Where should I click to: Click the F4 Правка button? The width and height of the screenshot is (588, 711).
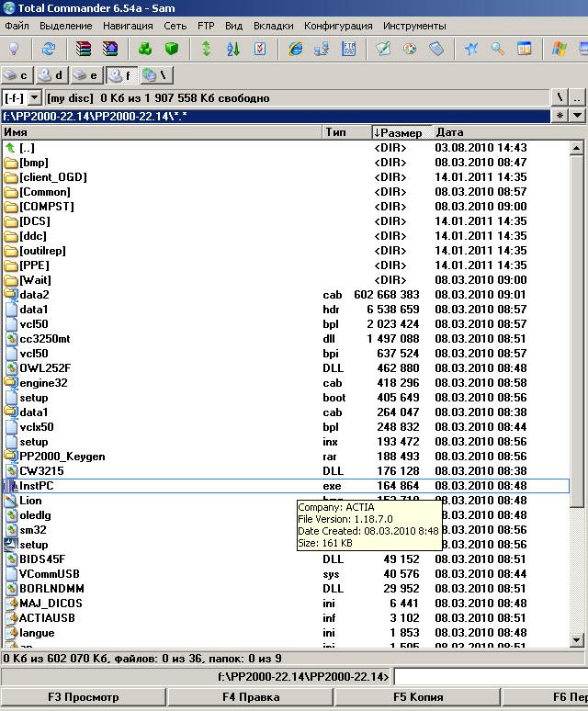[251, 697]
